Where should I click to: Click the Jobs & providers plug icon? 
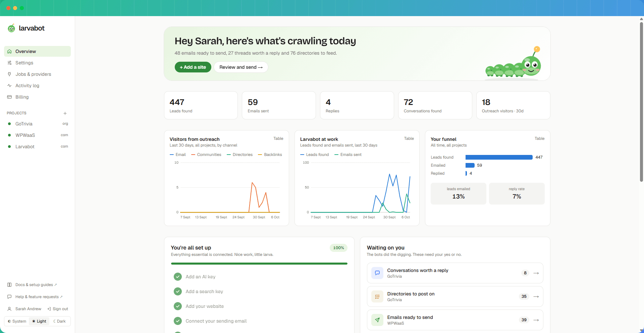click(x=9, y=74)
